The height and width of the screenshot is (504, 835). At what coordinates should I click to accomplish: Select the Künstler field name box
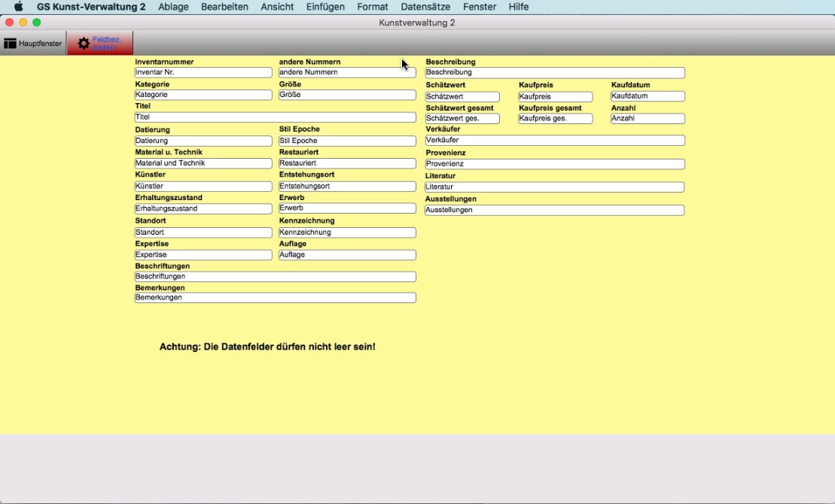point(203,187)
